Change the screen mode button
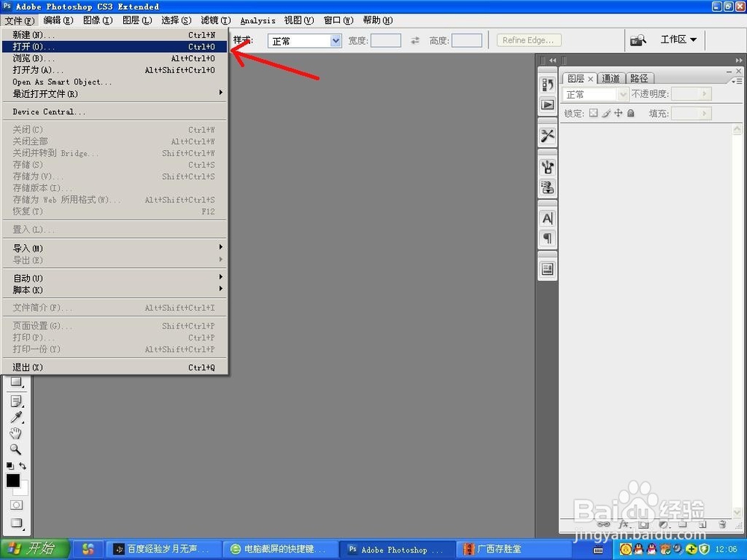Viewport: 747px width, 560px height. tap(16, 523)
